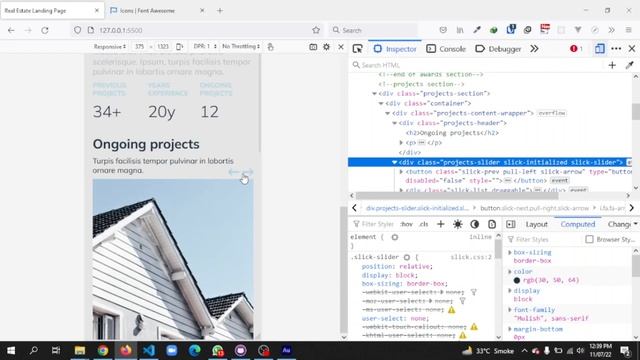Open a new browser tab

(220, 11)
